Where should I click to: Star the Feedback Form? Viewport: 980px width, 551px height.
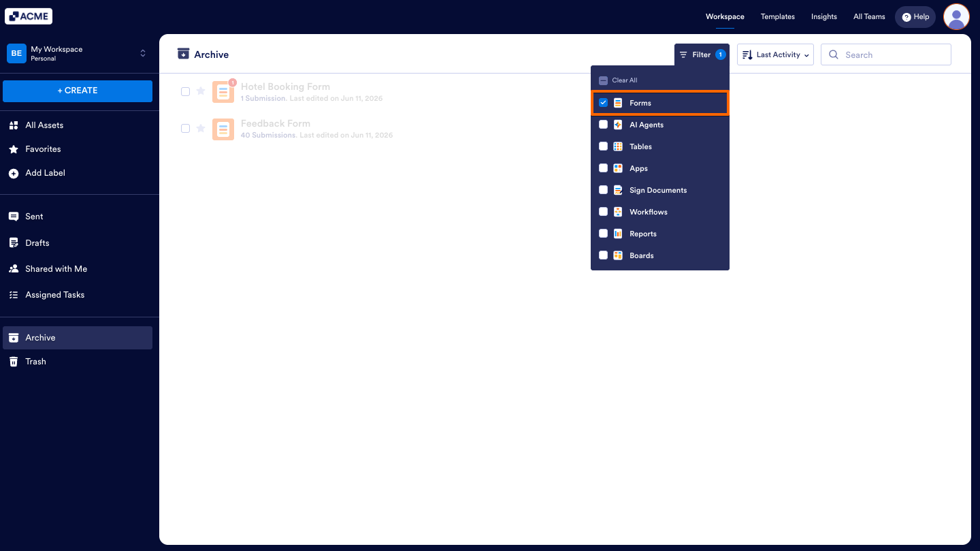tap(201, 128)
